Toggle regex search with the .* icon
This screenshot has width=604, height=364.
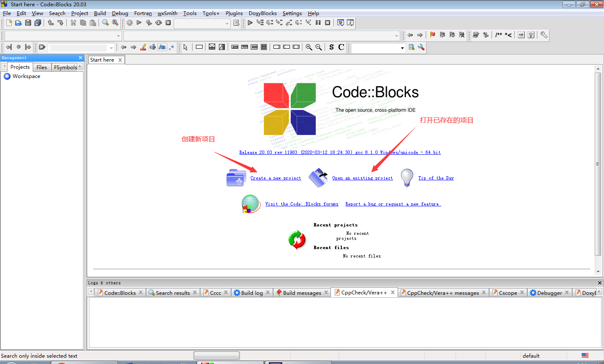point(172,47)
